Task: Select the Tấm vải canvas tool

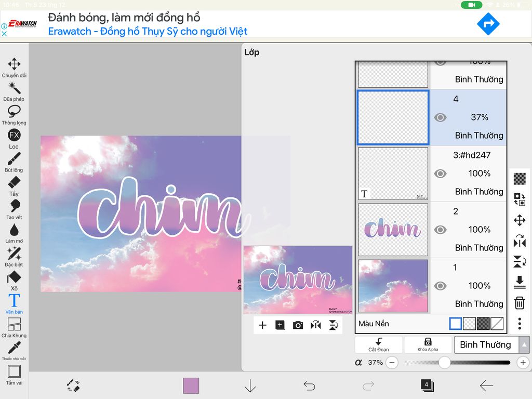Action: (14, 375)
